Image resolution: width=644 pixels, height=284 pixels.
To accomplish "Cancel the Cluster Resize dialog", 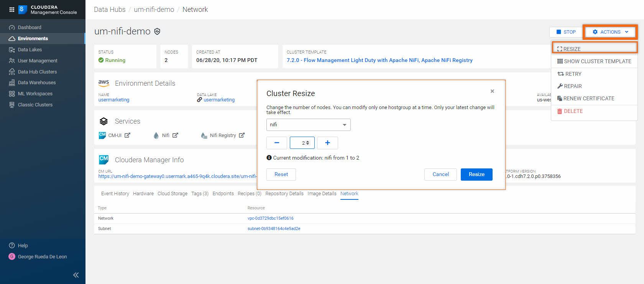I will point(440,175).
